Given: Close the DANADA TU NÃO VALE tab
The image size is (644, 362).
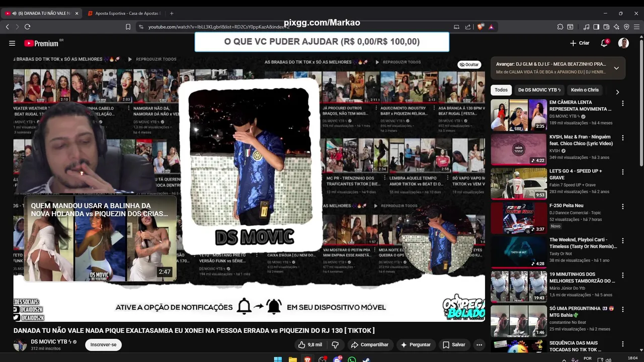Looking at the screenshot, I should pyautogui.click(x=76, y=13).
